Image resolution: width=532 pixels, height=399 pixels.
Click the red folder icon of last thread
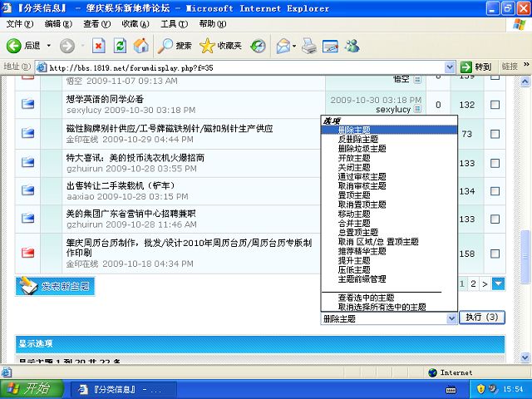(28, 253)
